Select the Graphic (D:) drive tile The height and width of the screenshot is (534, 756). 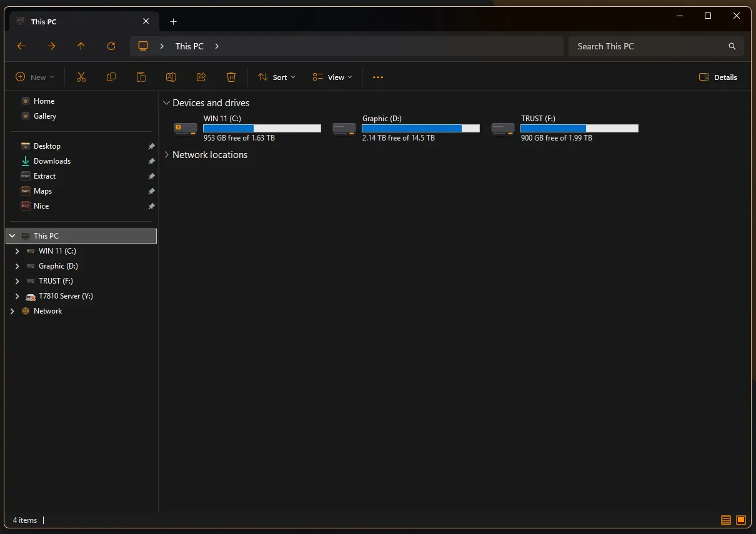point(406,128)
